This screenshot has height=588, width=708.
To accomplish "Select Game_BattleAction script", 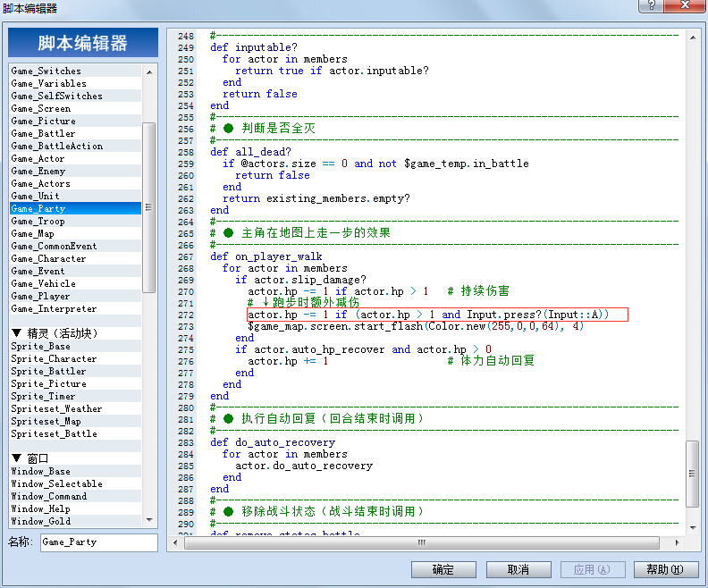I will tap(75, 147).
